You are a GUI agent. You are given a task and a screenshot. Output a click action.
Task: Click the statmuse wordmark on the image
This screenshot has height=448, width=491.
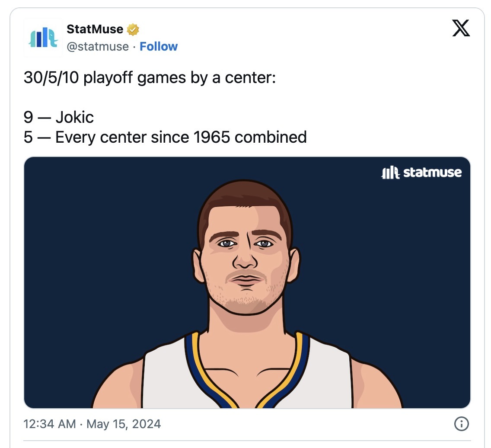coord(433,172)
